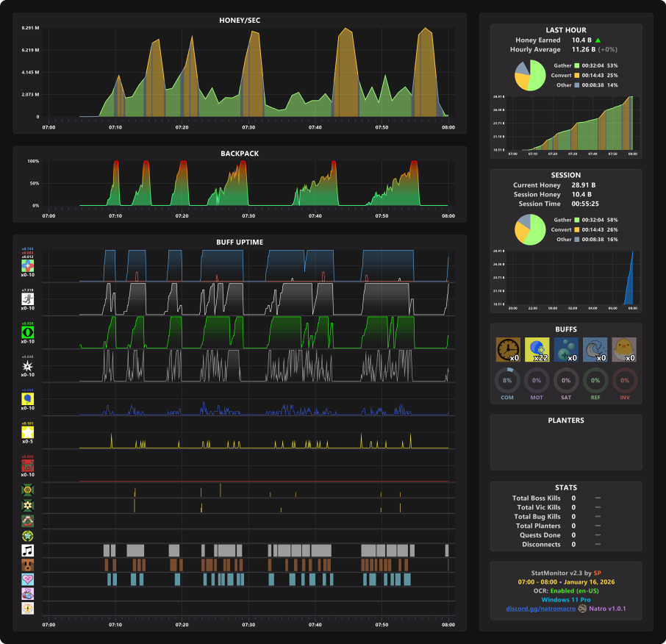Viewport: 666px width, 644px height.
Task: Select the blue boost icon with x22
Action: tap(537, 350)
